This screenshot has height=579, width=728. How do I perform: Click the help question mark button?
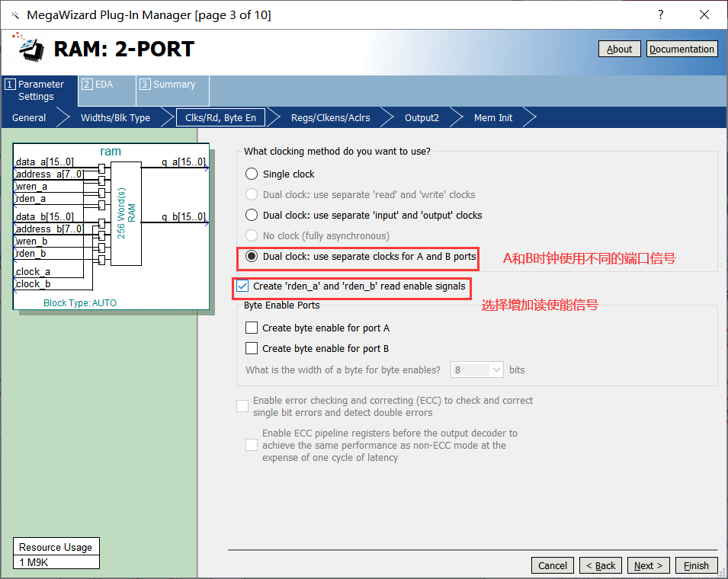click(x=660, y=15)
